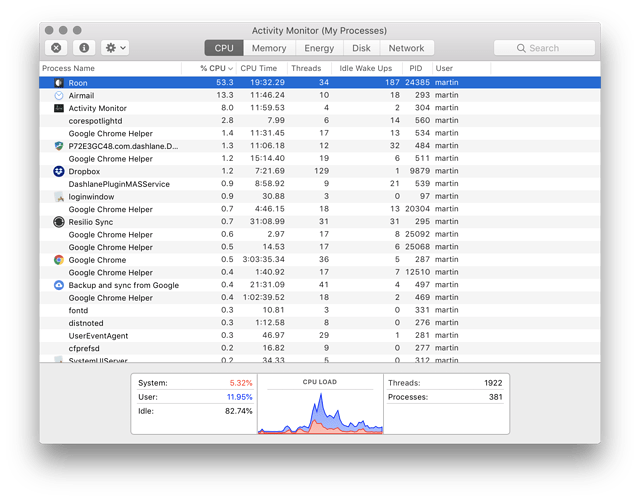Click the Threads 1922 count

493,383
